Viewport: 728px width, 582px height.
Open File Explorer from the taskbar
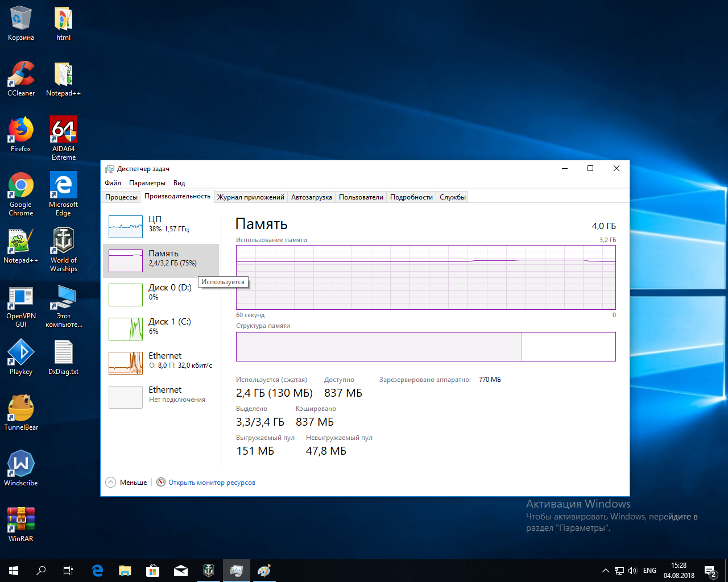125,571
